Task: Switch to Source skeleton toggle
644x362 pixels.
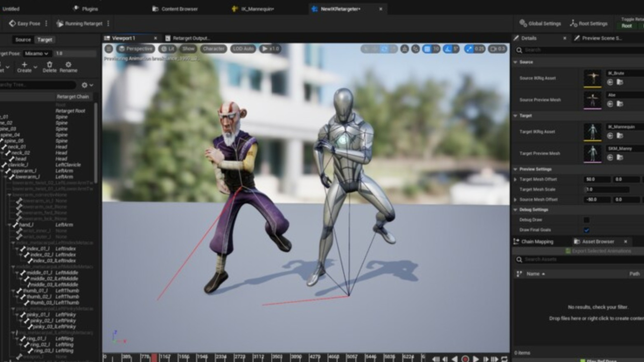Action: [x=23, y=40]
